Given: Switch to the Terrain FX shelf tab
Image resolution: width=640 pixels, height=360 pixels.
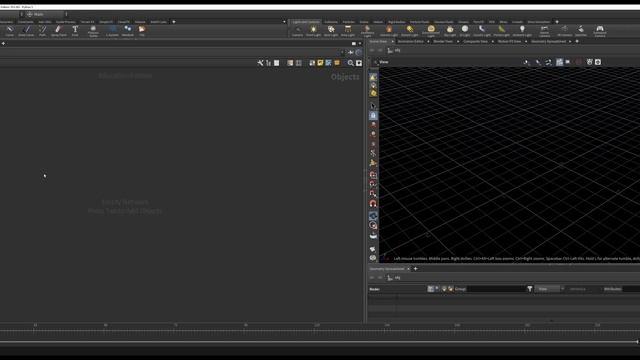Looking at the screenshot, I should [87, 22].
